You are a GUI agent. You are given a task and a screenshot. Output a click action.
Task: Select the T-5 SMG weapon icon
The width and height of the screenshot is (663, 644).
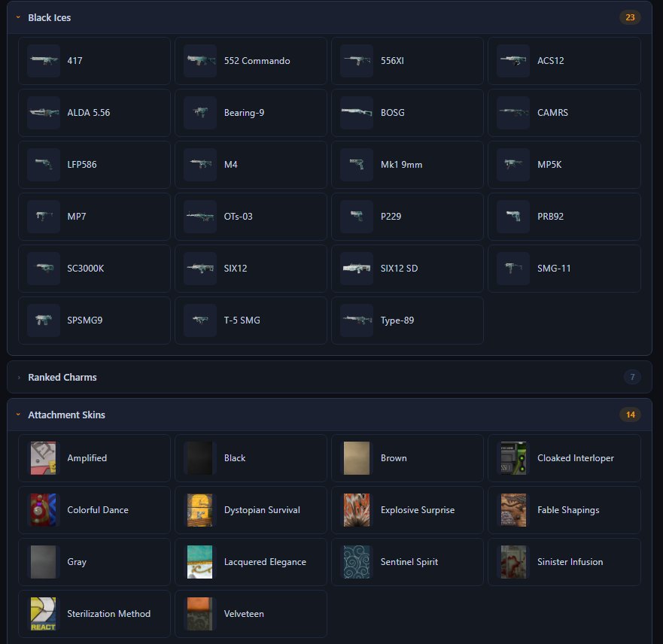coord(200,320)
